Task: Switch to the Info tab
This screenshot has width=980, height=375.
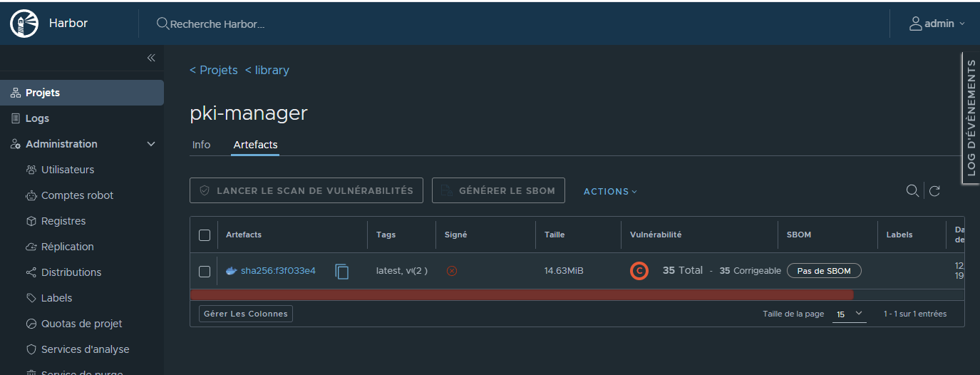Action: tap(201, 145)
